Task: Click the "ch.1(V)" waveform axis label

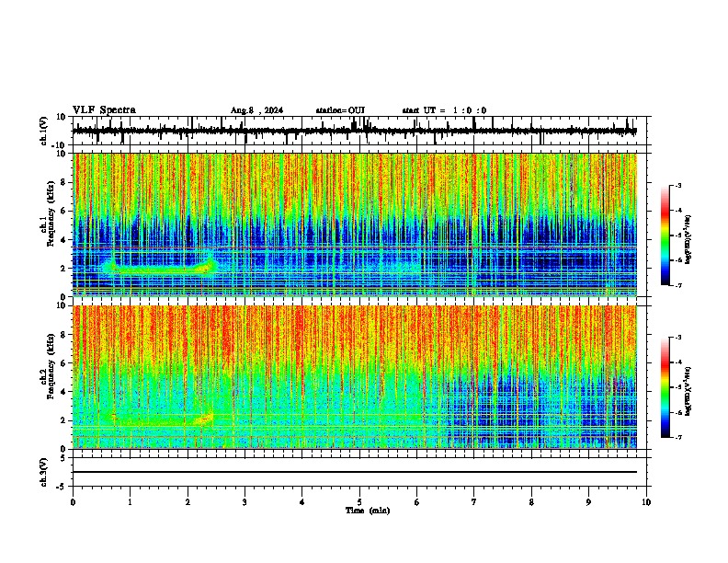Action: click(44, 131)
